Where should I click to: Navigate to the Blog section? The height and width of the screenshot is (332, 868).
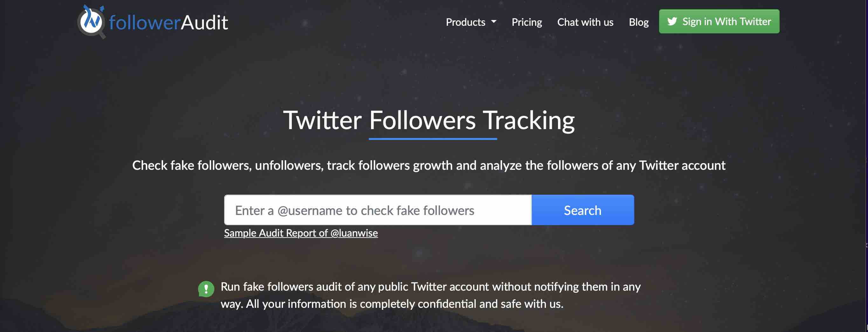[639, 22]
